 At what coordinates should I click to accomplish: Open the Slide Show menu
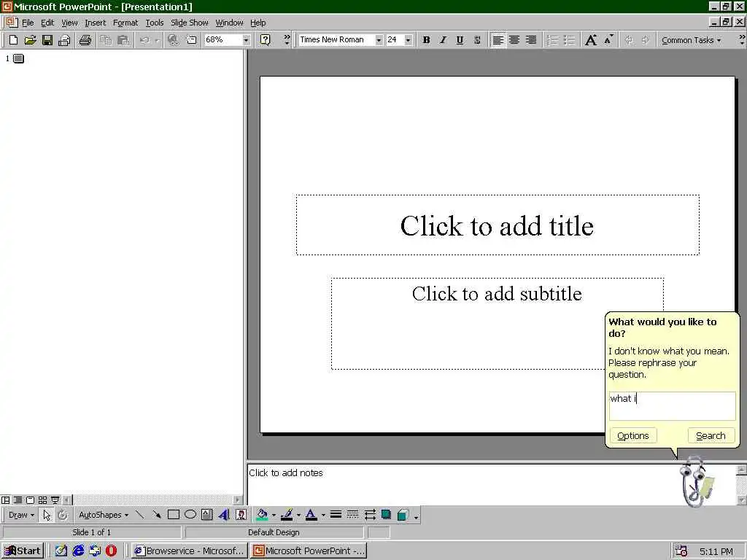[189, 23]
